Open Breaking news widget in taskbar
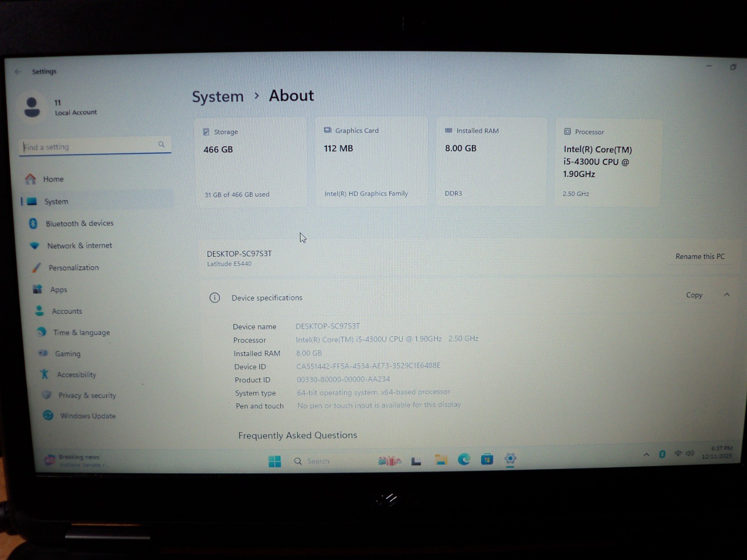This screenshot has width=747, height=560. [x=77, y=461]
